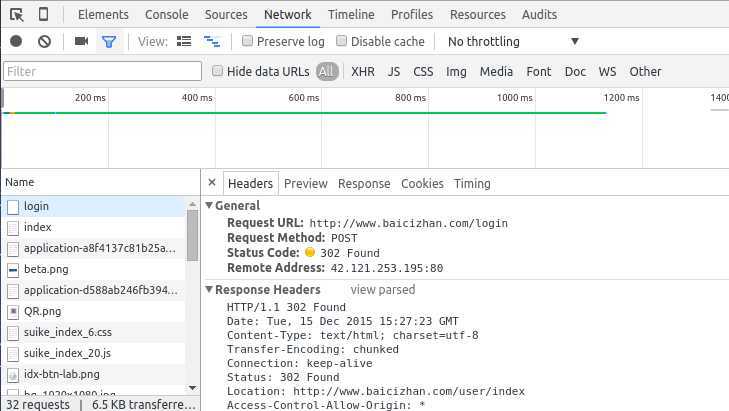Select application-a8f4137c81b25a request row
The height and width of the screenshot is (411, 729).
click(x=93, y=248)
